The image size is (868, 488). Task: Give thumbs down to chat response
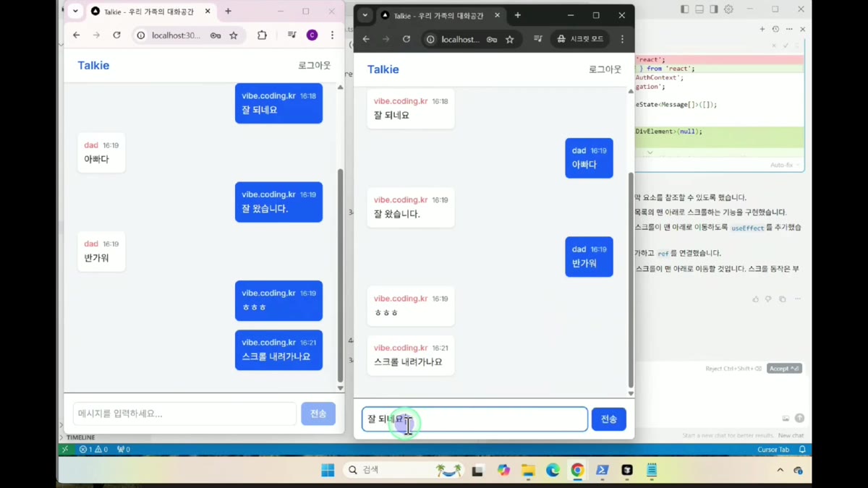769,299
